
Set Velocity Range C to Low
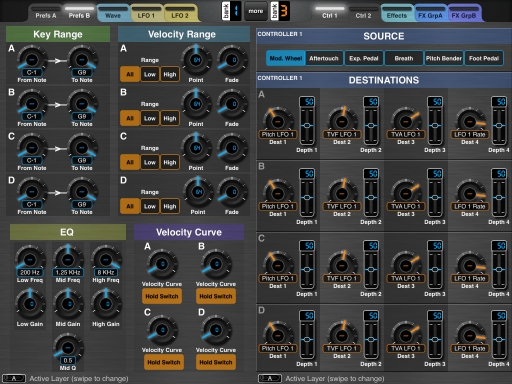[150, 162]
